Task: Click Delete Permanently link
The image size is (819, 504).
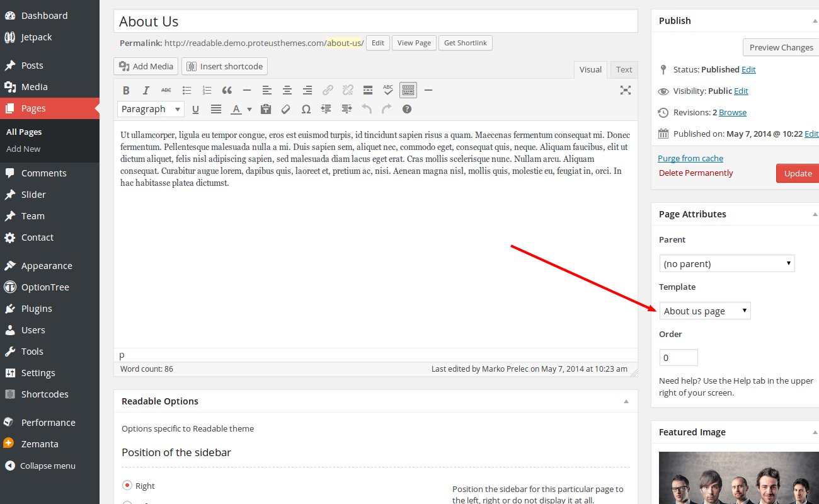Action: click(x=696, y=173)
